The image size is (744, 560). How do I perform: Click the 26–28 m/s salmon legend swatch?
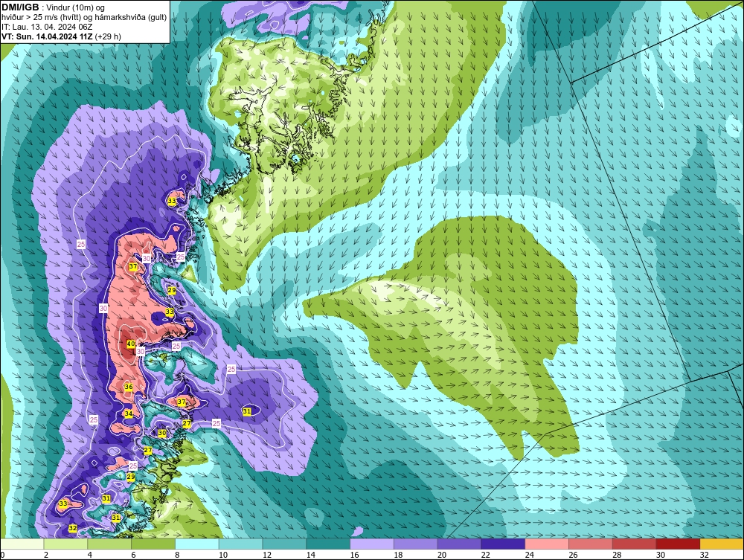tap(591, 544)
